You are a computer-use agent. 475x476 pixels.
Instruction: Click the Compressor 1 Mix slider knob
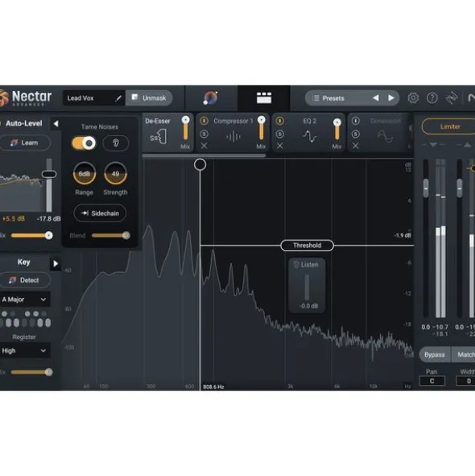click(x=262, y=120)
